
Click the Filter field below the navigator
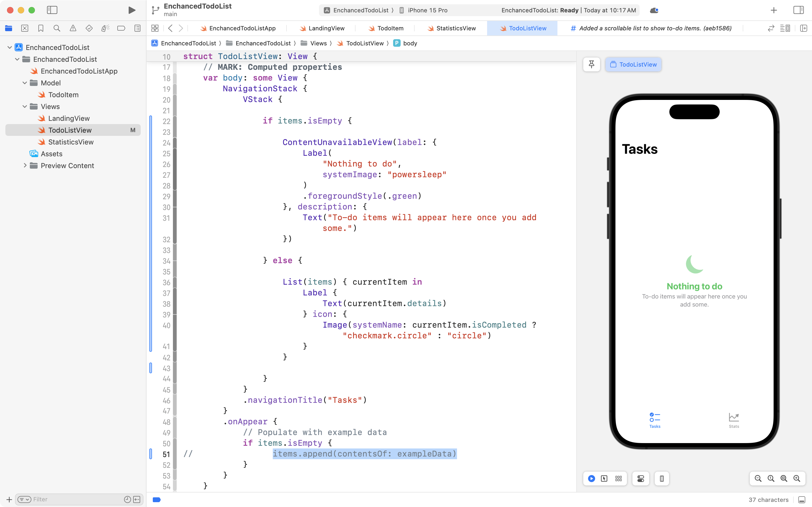click(x=67, y=499)
